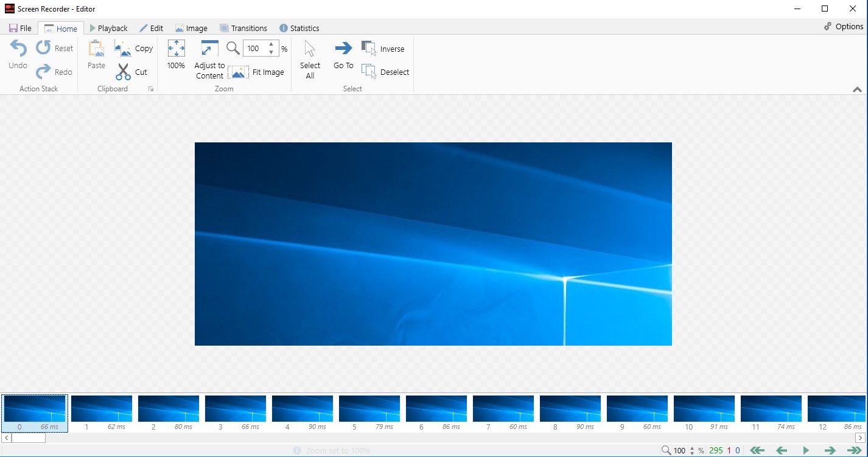This screenshot has width=868, height=457.
Task: Invert selection with Inverse icon
Action: click(368, 48)
